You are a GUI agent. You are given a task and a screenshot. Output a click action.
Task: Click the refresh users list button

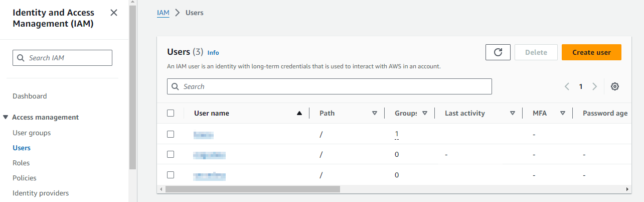coord(498,52)
